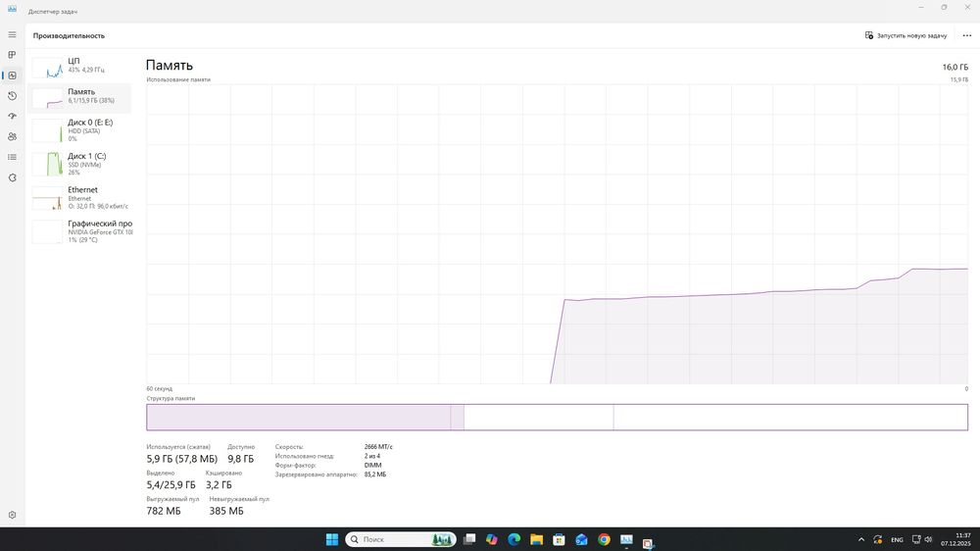The width and height of the screenshot is (980, 551).
Task: Open the volume control tray icon
Action: [x=928, y=539]
